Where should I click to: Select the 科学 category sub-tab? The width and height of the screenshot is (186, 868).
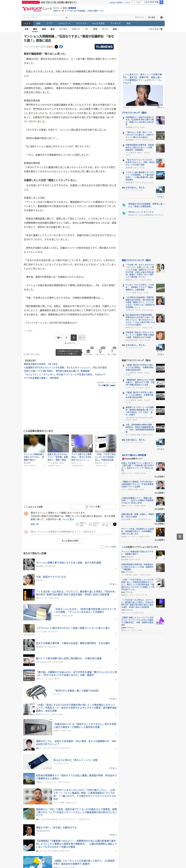coord(95,29)
